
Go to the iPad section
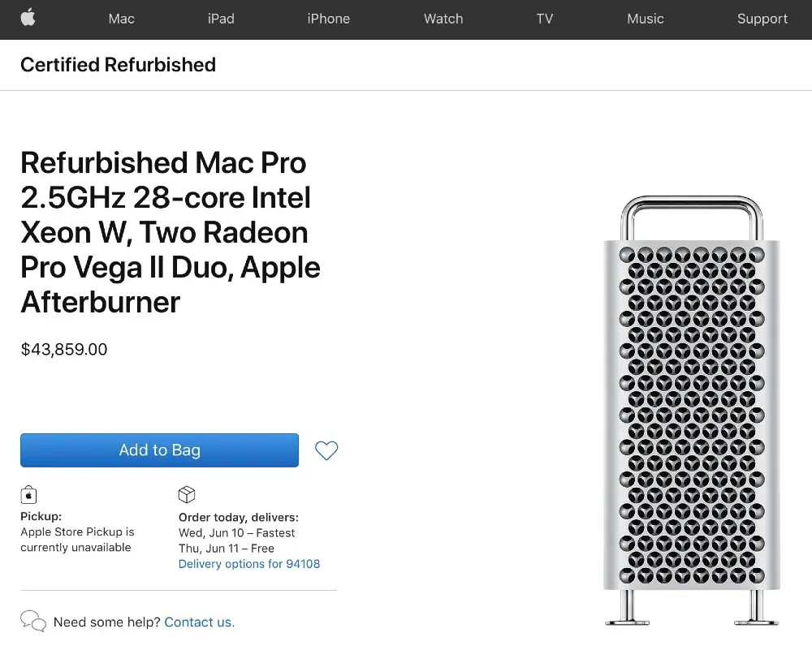(221, 19)
